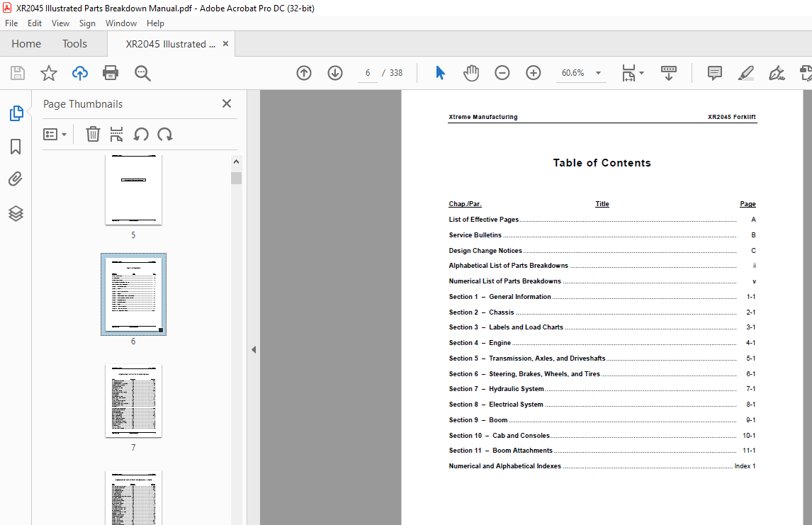
Task: Open the Find text search tool
Action: coord(142,73)
